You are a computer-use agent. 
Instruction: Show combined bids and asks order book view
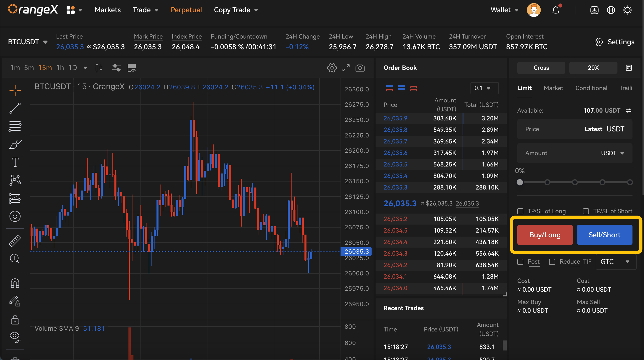(390, 88)
